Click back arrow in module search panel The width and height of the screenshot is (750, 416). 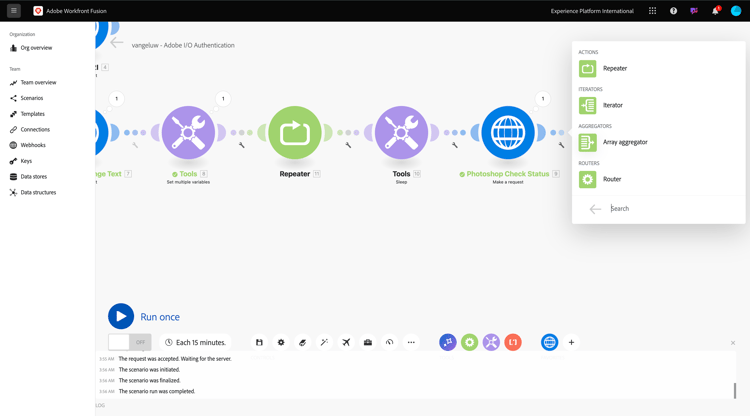(x=595, y=209)
